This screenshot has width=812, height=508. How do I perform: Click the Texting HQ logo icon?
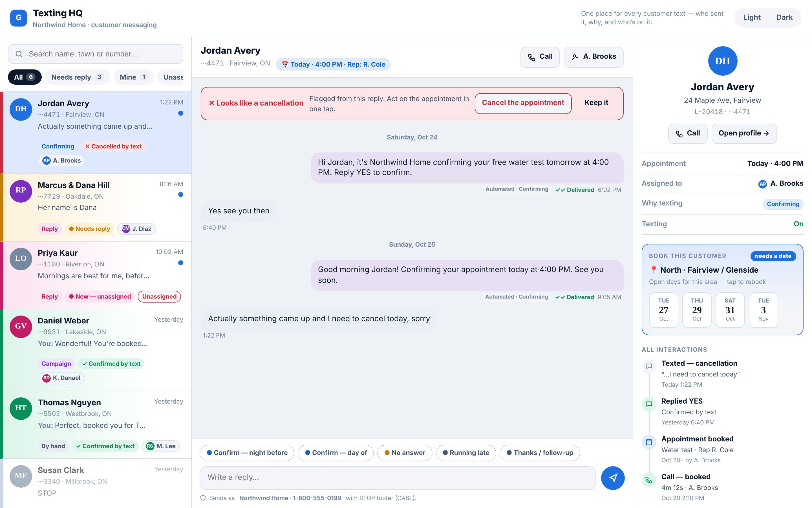click(18, 18)
